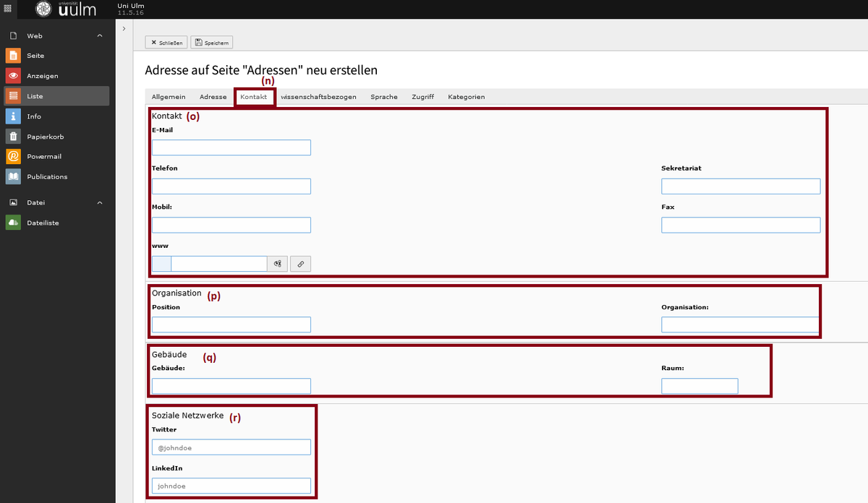The height and width of the screenshot is (503, 868).
Task: Open the application grid menu icon
Action: point(9,9)
